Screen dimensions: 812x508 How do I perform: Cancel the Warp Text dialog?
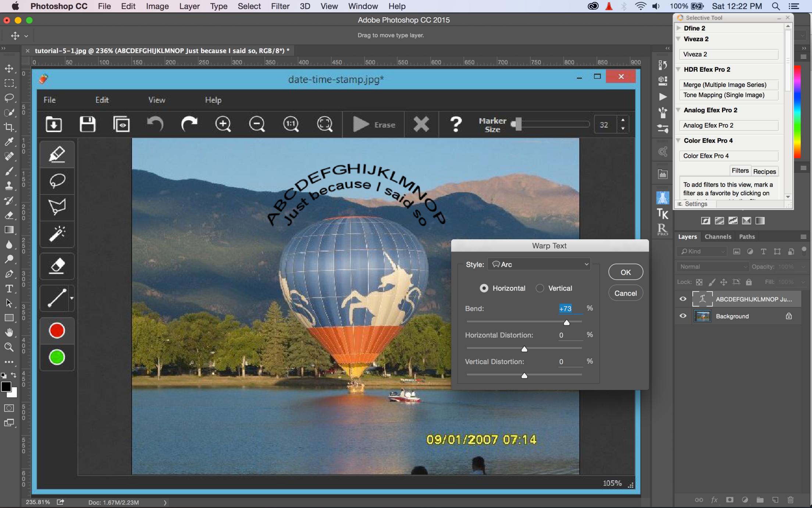pos(625,293)
